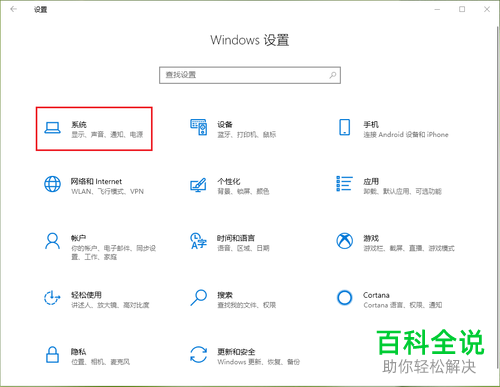Screen dimensions: 500x387
Task: Select the 隐私 category title
Action: click(79, 352)
